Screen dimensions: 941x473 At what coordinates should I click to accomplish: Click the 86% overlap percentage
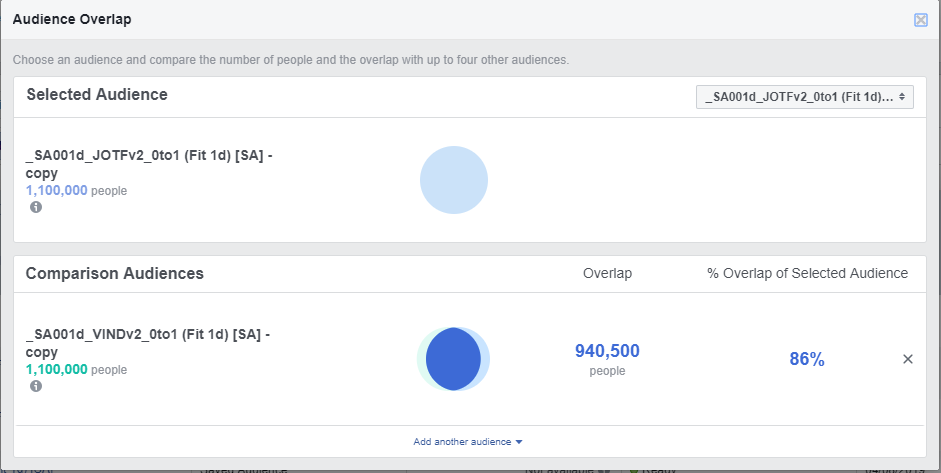(x=807, y=360)
